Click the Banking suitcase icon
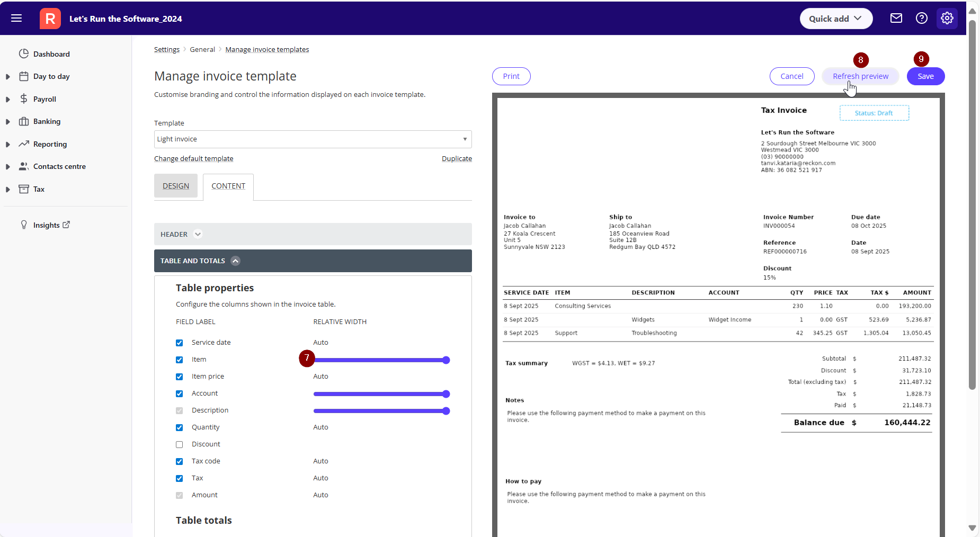The width and height of the screenshot is (980, 537). pos(24,121)
